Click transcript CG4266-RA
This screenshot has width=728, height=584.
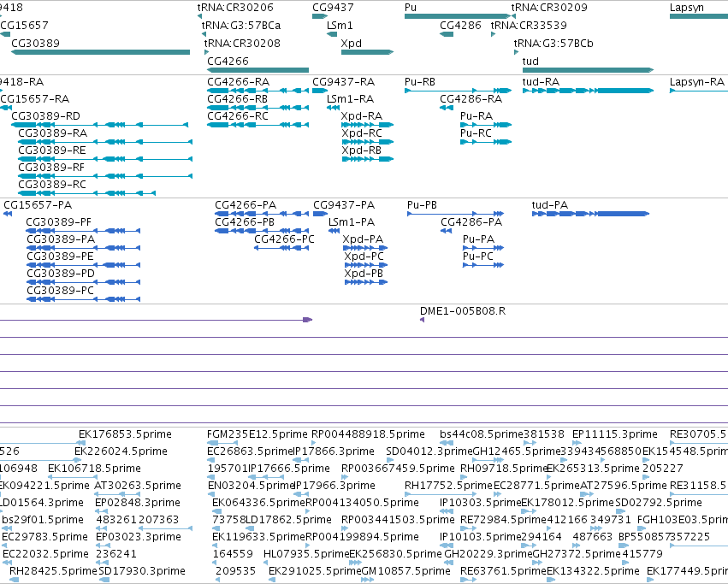[238, 82]
